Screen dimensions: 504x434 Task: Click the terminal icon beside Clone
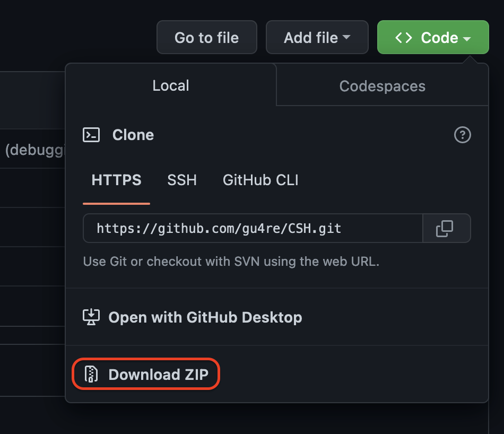[91, 135]
